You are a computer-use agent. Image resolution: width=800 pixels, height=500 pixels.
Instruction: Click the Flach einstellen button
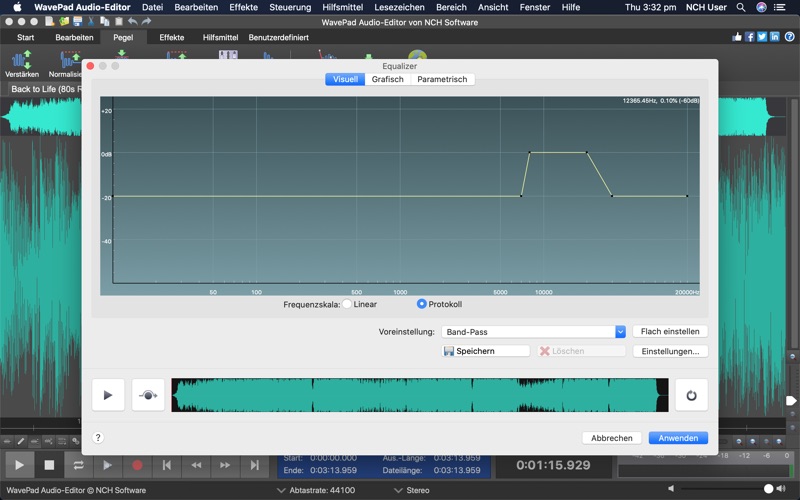tap(670, 331)
